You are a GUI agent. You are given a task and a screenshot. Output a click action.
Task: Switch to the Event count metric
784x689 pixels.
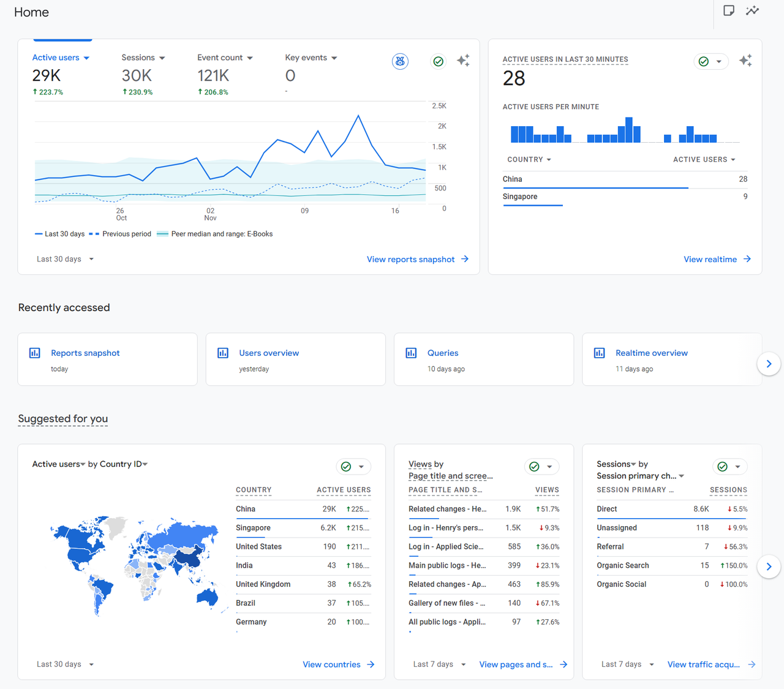pyautogui.click(x=220, y=57)
